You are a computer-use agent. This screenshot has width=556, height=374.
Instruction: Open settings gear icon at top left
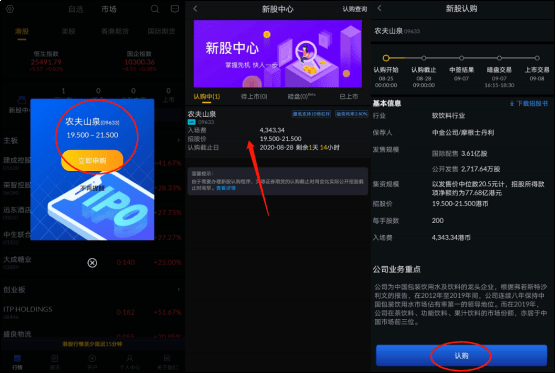pos(10,9)
